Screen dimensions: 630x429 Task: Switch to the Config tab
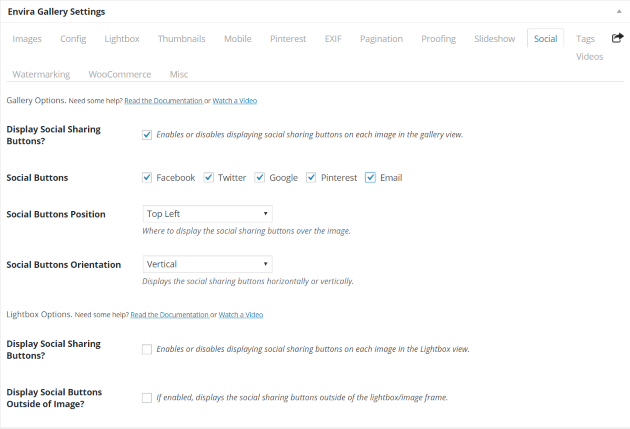click(73, 39)
